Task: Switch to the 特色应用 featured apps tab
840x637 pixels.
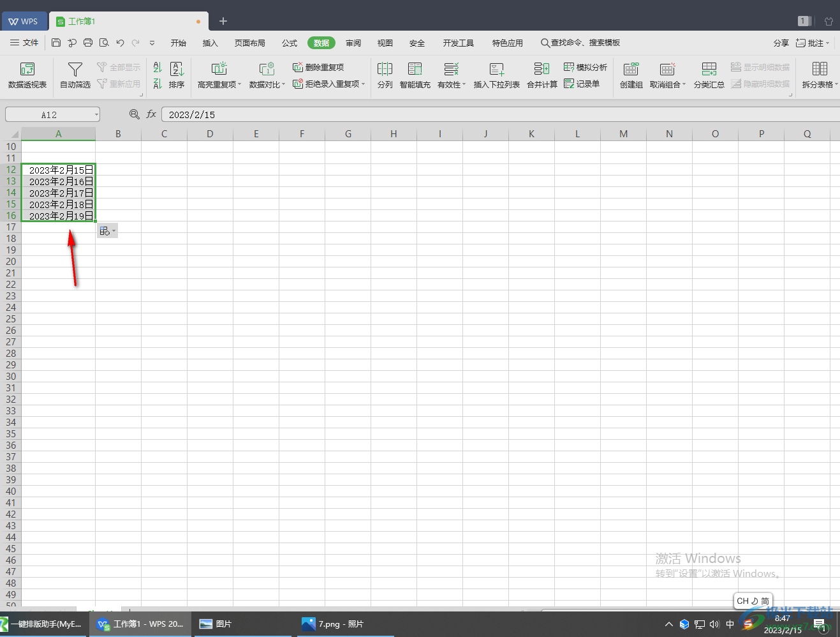Action: pyautogui.click(x=507, y=43)
